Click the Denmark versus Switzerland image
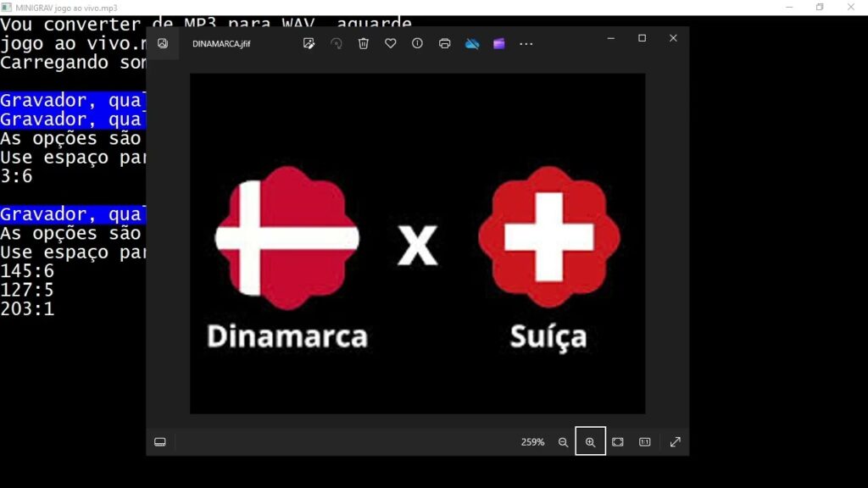This screenshot has height=488, width=868. click(416, 241)
